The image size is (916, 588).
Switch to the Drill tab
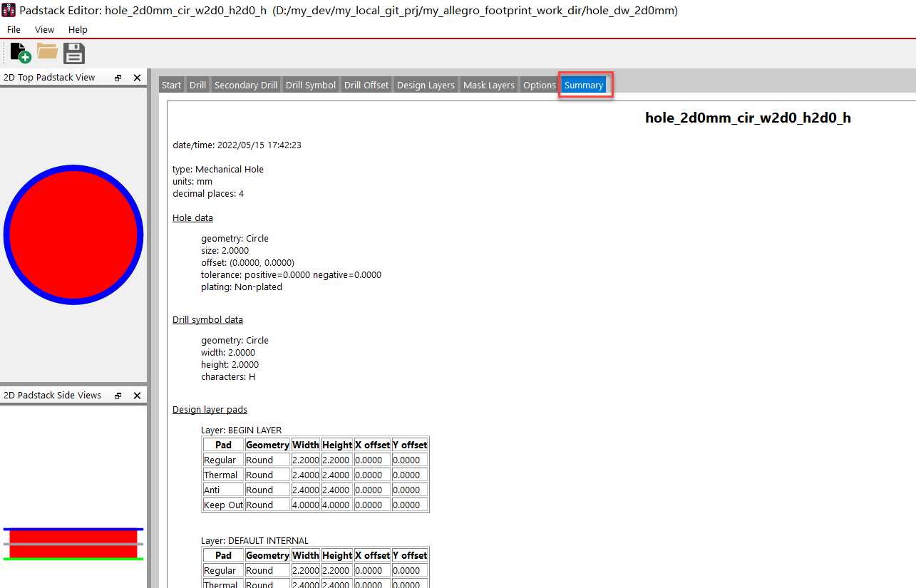tap(197, 85)
